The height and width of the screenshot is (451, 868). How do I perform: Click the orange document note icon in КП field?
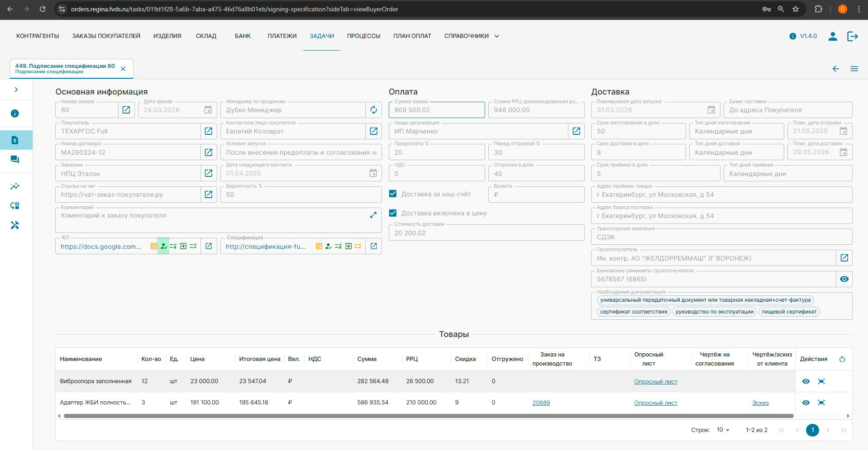coord(154,246)
